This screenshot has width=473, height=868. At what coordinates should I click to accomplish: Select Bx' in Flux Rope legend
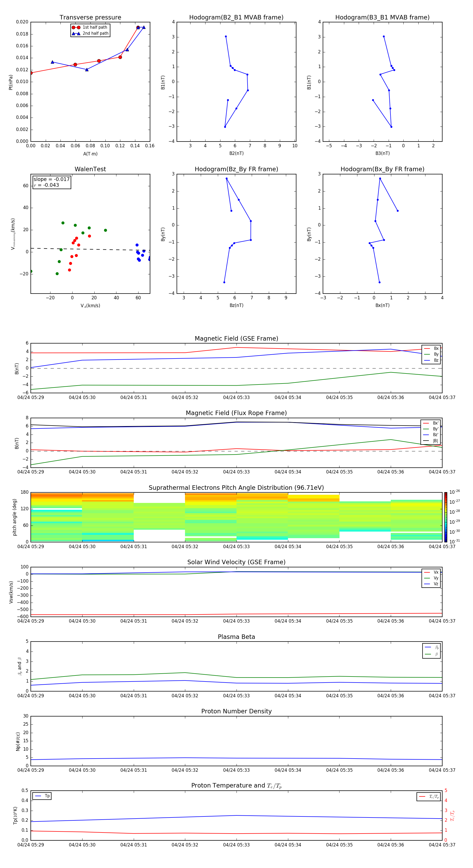click(x=431, y=423)
